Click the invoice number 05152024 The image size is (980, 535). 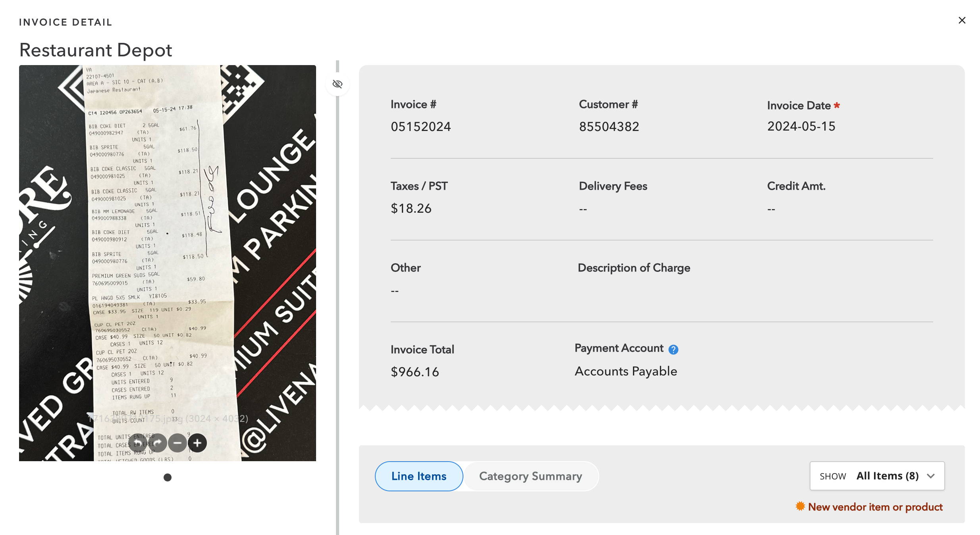[421, 127]
